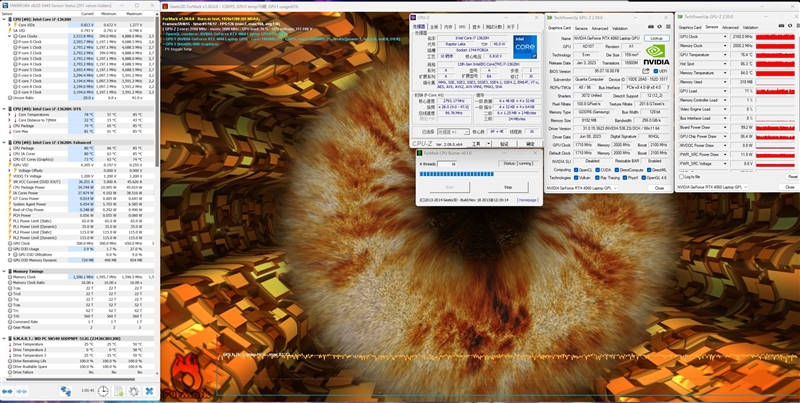
Task: Toggle the DirectML checkbox in GPU-Z
Action: 649,169
